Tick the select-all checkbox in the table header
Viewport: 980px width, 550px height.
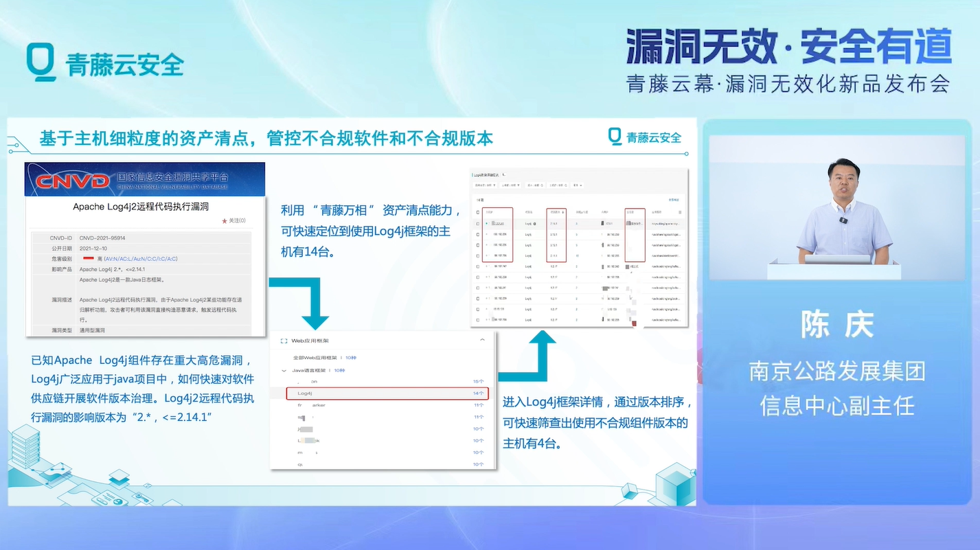click(478, 212)
